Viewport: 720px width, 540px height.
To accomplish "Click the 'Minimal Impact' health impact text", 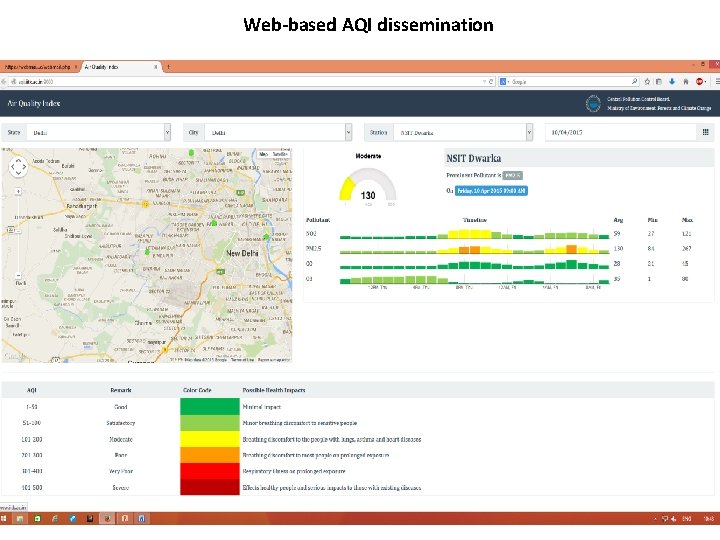I will point(261,407).
